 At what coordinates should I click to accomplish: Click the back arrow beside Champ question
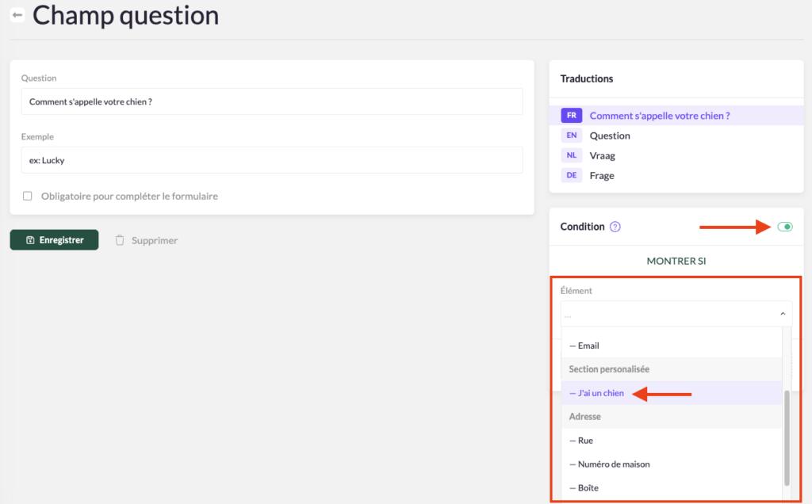(x=17, y=15)
